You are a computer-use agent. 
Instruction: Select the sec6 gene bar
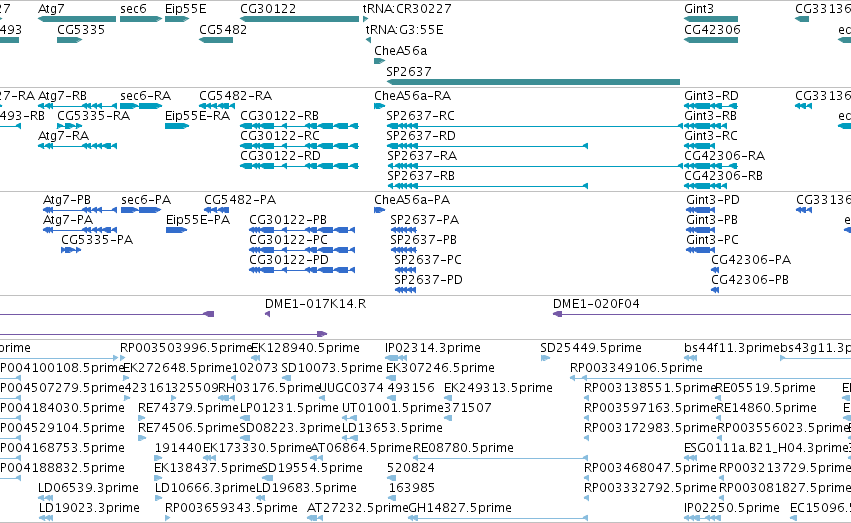(141, 19)
